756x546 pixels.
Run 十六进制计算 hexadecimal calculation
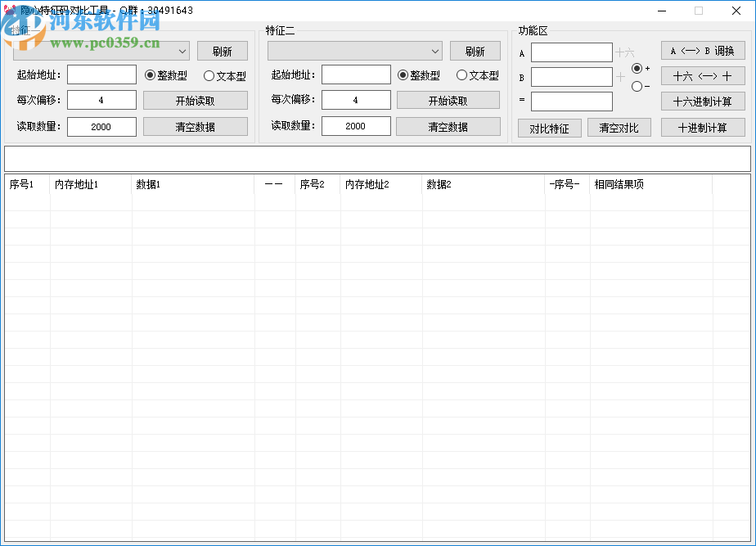pyautogui.click(x=702, y=101)
